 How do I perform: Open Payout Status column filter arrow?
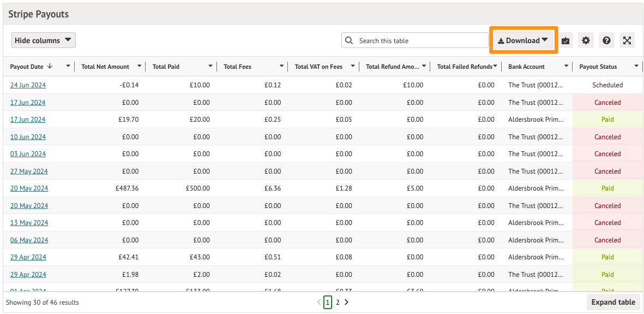tap(636, 67)
